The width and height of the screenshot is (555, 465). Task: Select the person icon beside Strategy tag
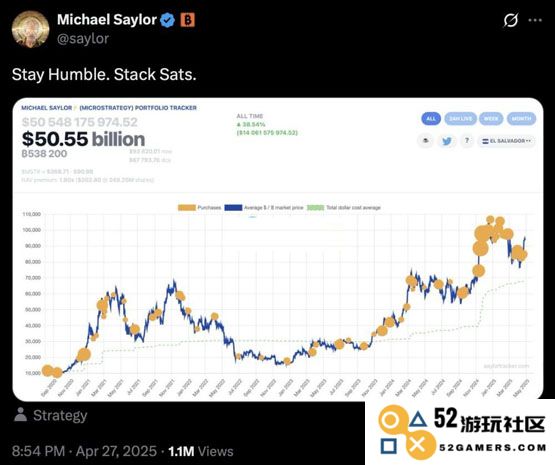[20, 415]
